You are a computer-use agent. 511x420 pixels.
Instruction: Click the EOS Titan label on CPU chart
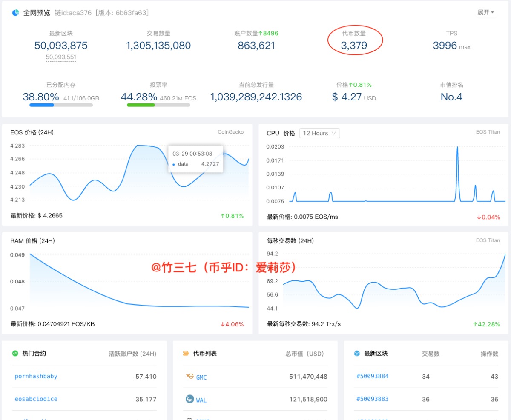coord(488,132)
